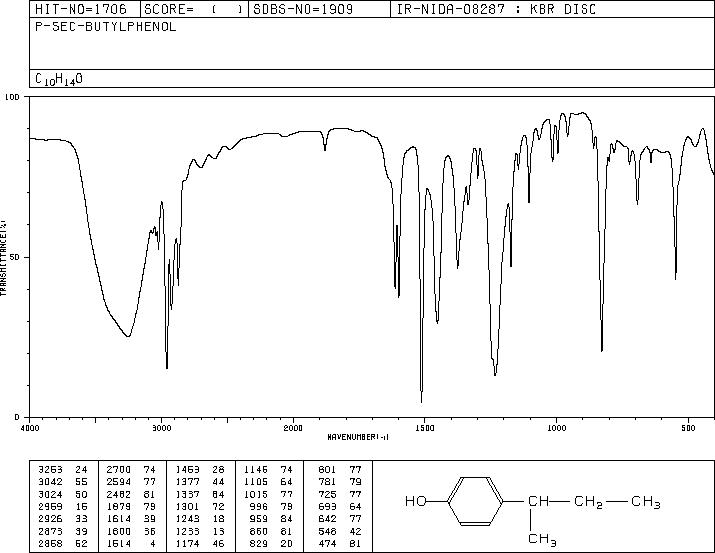Click the peak table entry 996

coord(259,506)
